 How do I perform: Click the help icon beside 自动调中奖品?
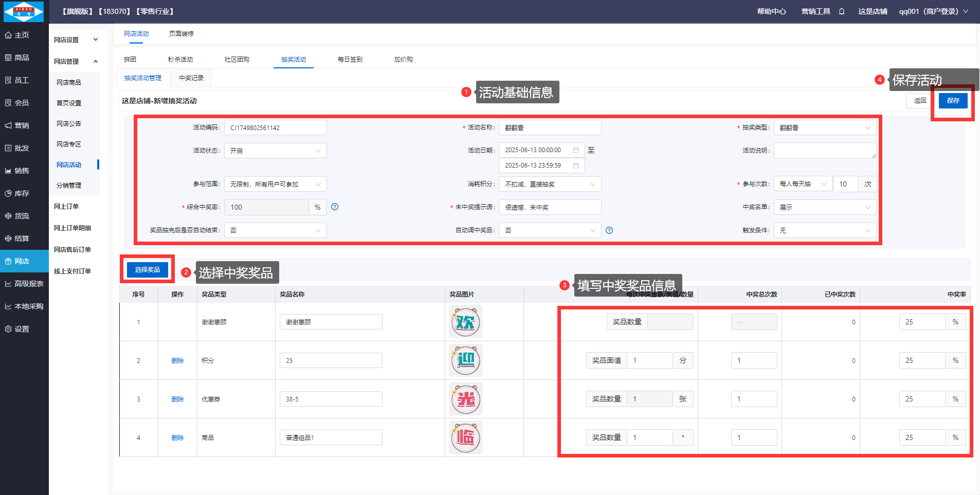(609, 230)
